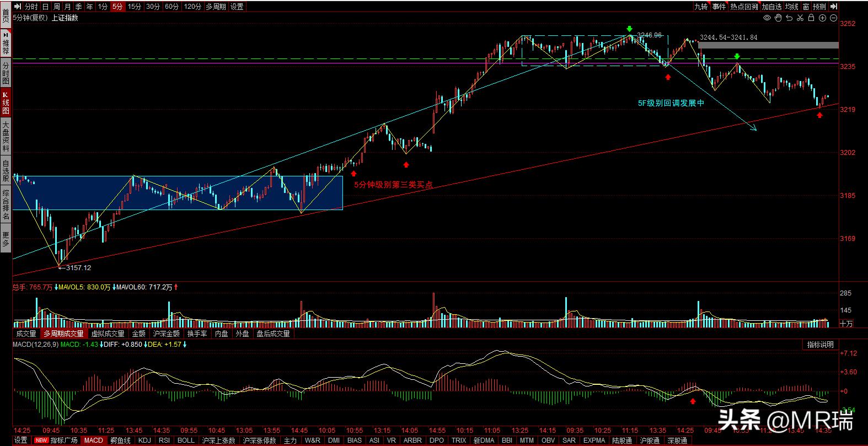868x446 pixels.
Task: Open K线图 in the left sidebar
Action: coord(6,103)
